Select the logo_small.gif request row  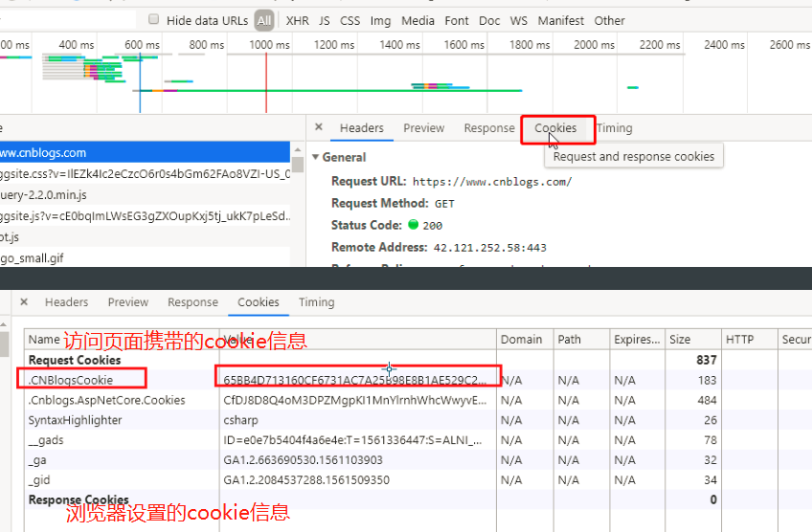tap(145, 257)
